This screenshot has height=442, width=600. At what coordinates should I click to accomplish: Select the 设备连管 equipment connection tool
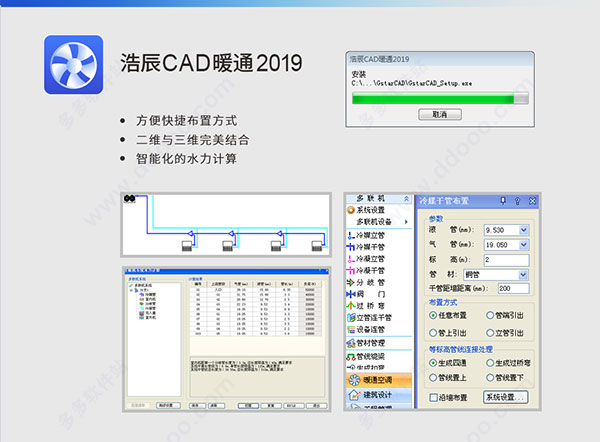pyautogui.click(x=366, y=329)
